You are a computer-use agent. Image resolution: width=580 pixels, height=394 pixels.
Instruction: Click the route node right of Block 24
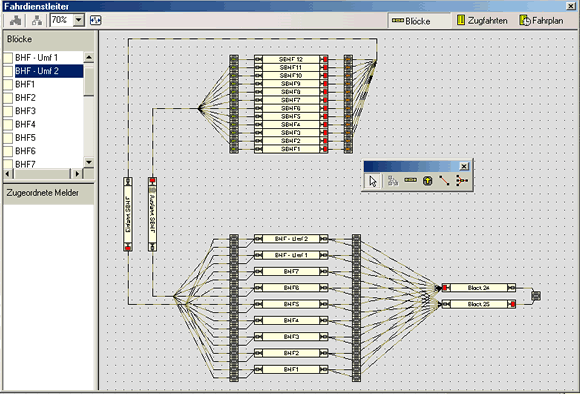(x=536, y=296)
